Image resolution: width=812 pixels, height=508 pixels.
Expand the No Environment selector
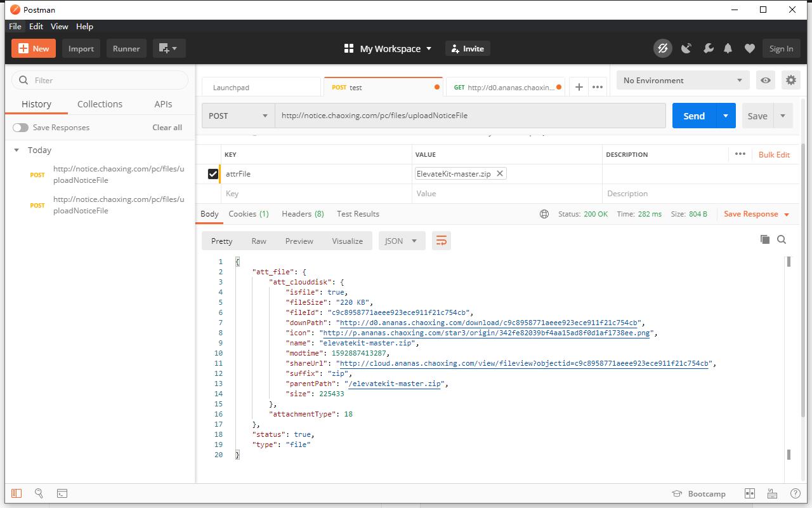tap(682, 81)
